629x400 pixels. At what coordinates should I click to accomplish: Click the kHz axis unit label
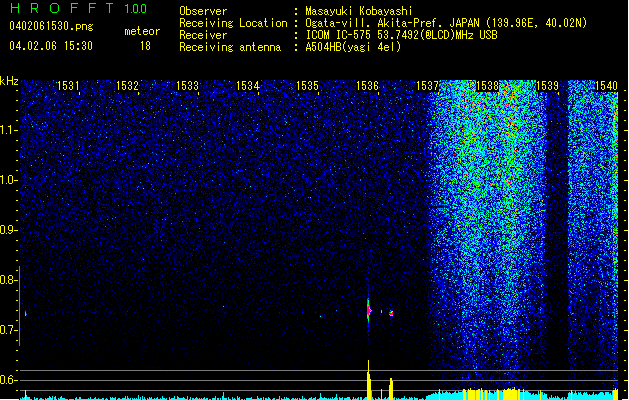[x=9, y=81]
